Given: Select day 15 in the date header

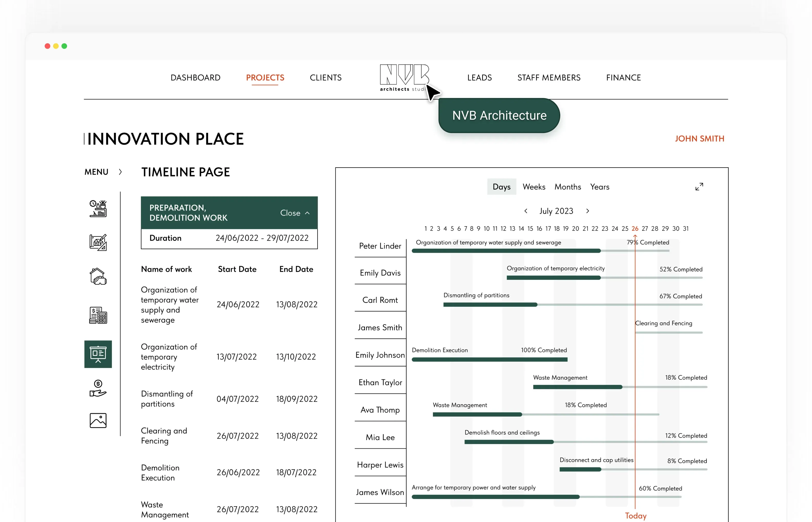Looking at the screenshot, I should (530, 229).
